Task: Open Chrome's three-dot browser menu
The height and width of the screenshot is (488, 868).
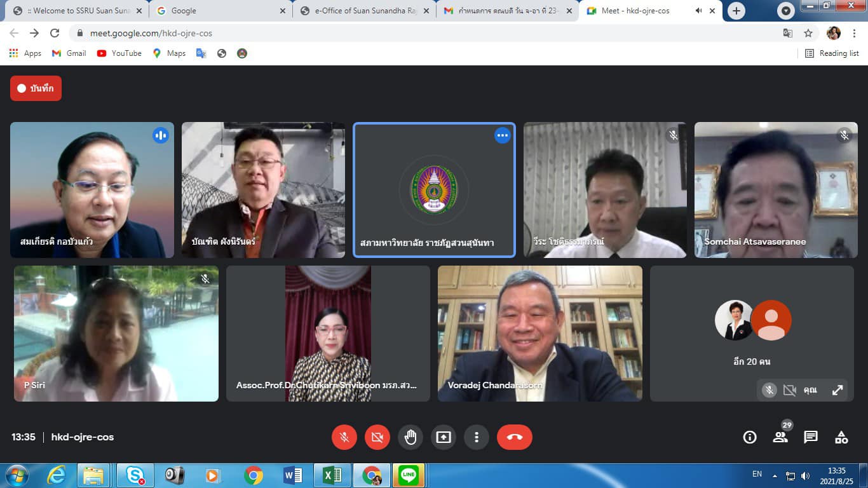Action: pyautogui.click(x=855, y=33)
